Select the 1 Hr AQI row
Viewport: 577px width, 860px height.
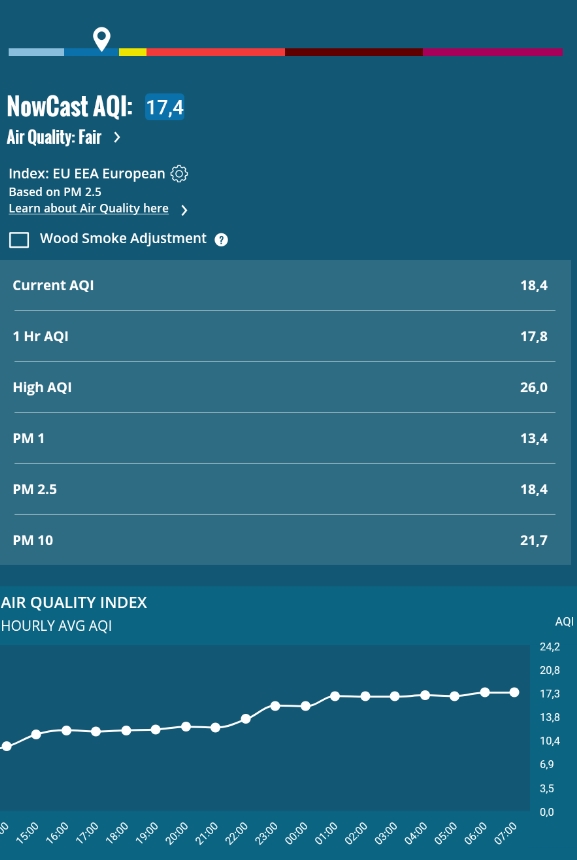pyautogui.click(x=285, y=336)
